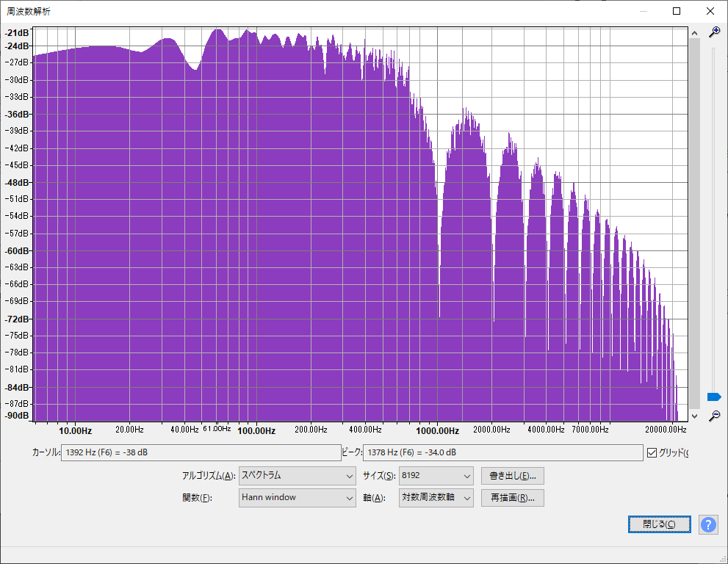Click the 1000.00Hz axis label
The height and width of the screenshot is (564, 728).
(x=437, y=431)
